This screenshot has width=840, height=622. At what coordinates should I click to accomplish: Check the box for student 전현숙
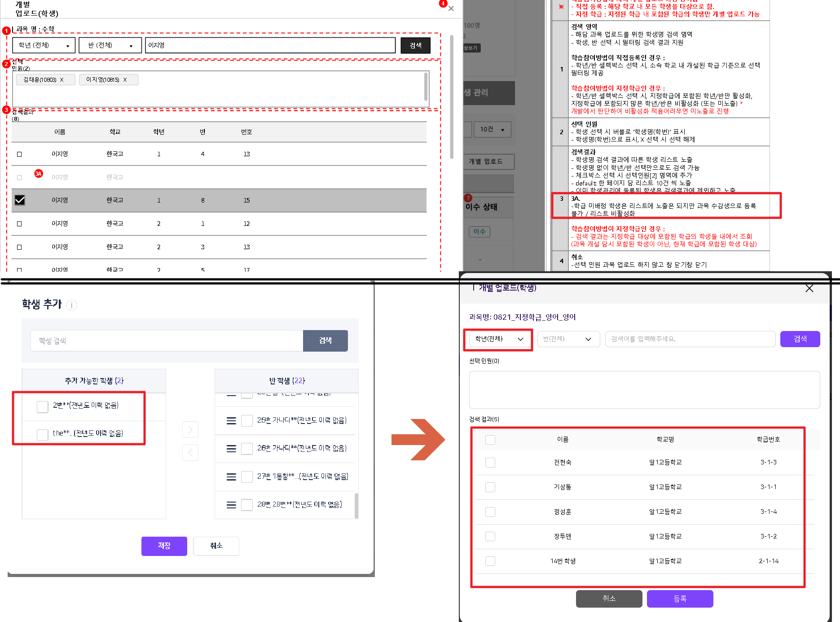pos(490,463)
